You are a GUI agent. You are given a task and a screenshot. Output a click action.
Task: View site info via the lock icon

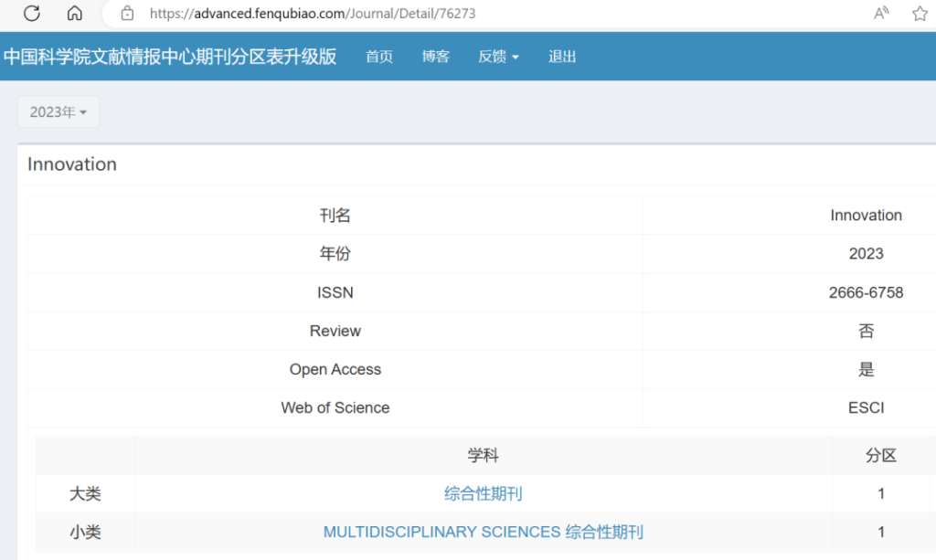pyautogui.click(x=127, y=13)
